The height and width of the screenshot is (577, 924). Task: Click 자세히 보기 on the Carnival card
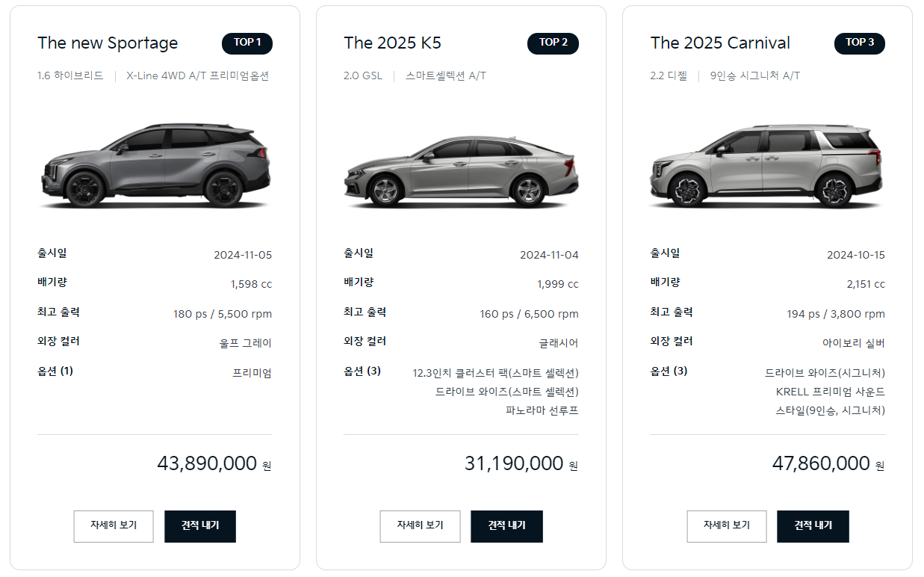coord(726,526)
